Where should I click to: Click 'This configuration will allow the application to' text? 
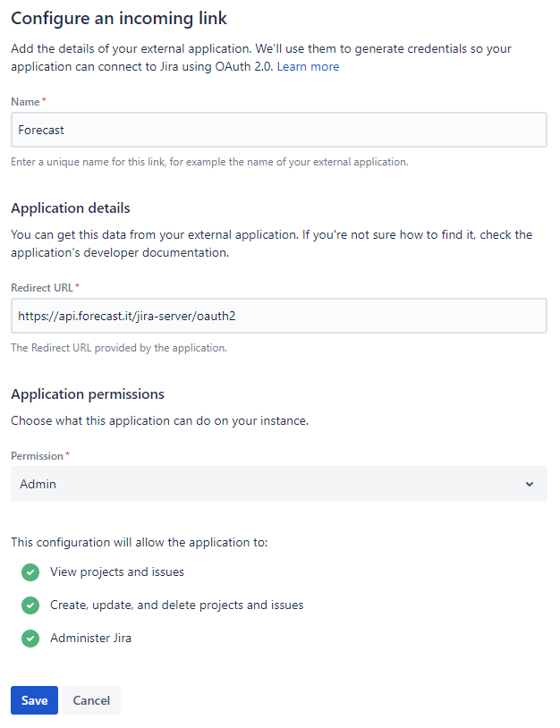[140, 542]
